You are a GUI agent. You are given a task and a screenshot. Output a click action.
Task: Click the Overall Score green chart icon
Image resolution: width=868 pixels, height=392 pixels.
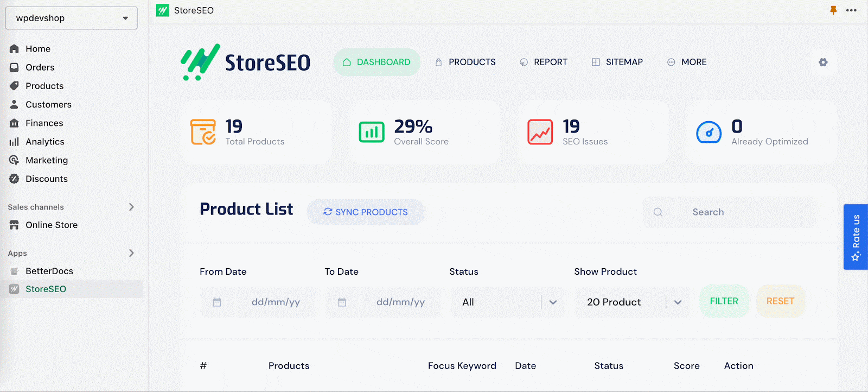tap(372, 132)
